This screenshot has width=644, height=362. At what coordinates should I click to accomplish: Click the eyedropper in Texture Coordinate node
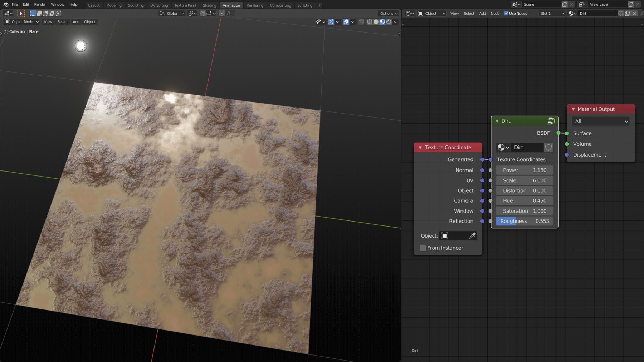click(472, 236)
